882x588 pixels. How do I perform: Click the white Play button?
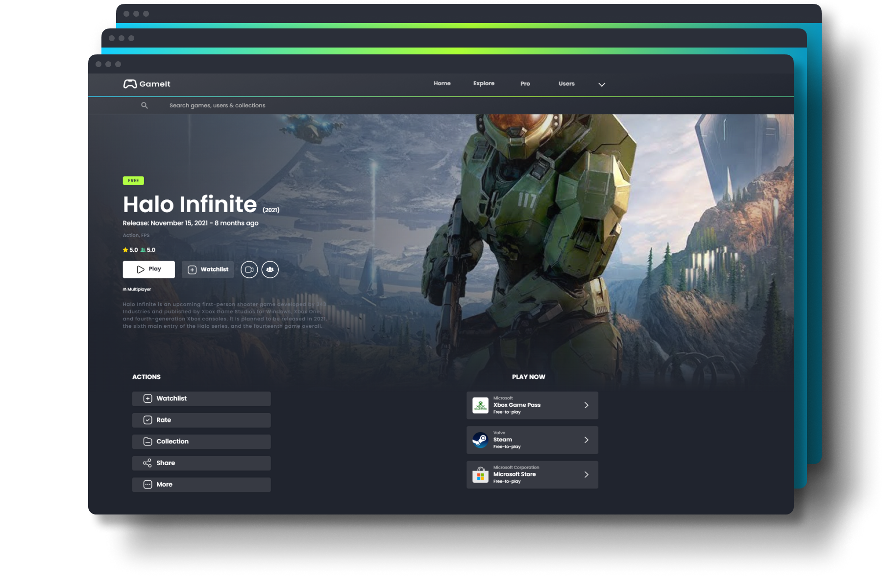(149, 269)
